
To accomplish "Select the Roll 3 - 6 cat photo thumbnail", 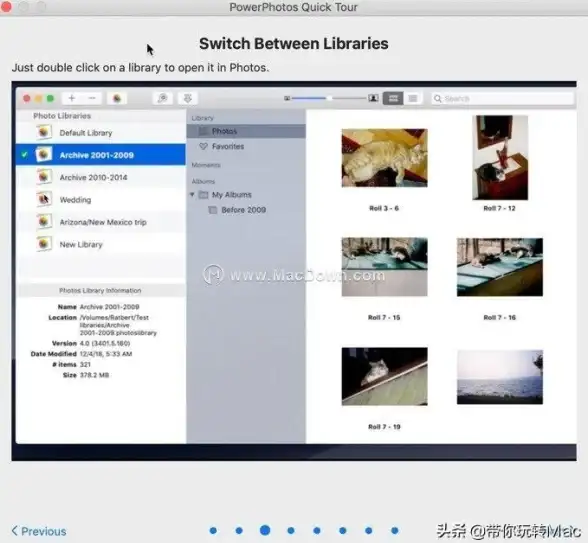I will [384, 158].
